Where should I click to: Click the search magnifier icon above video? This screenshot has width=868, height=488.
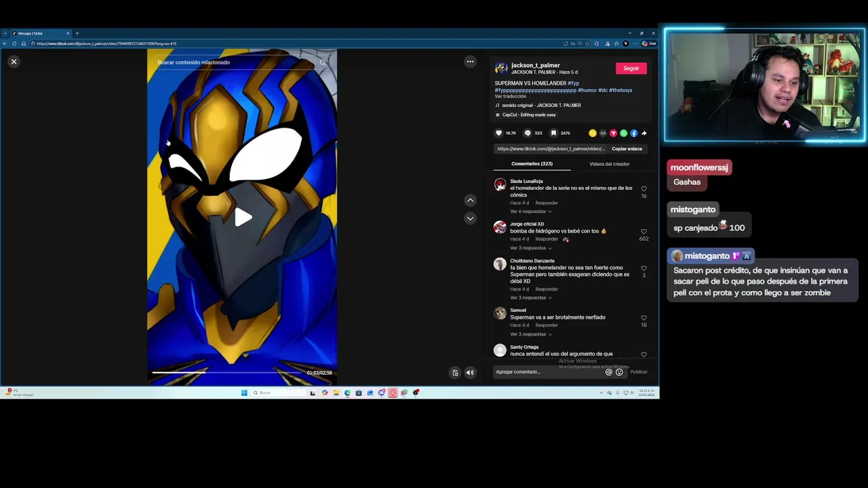pyautogui.click(x=323, y=62)
